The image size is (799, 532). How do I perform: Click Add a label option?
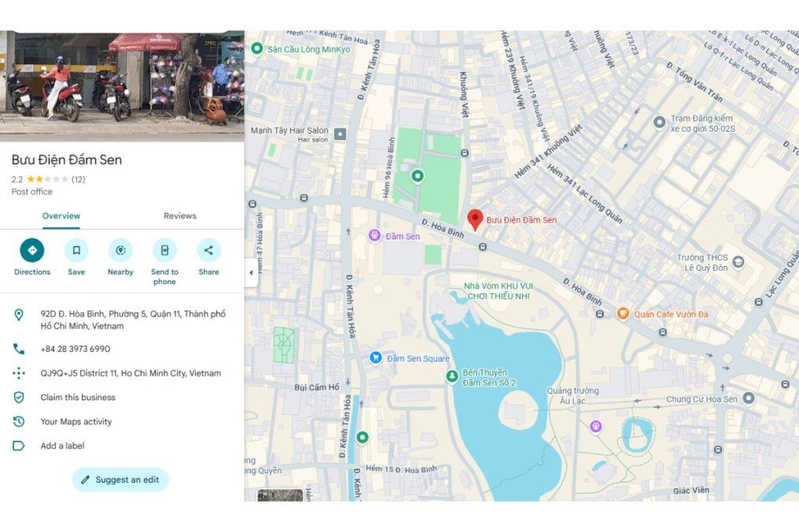click(x=62, y=446)
